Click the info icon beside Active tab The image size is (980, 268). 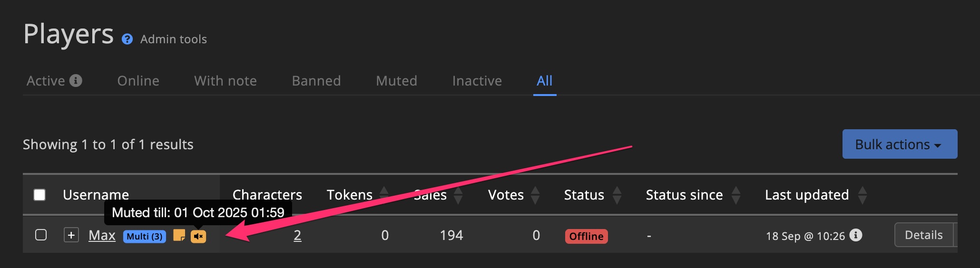[x=76, y=80]
